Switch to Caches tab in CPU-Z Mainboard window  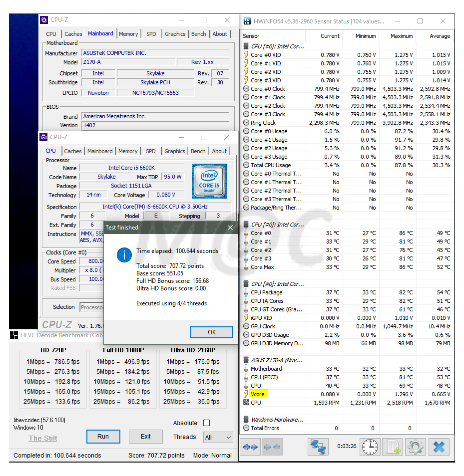tap(73, 34)
